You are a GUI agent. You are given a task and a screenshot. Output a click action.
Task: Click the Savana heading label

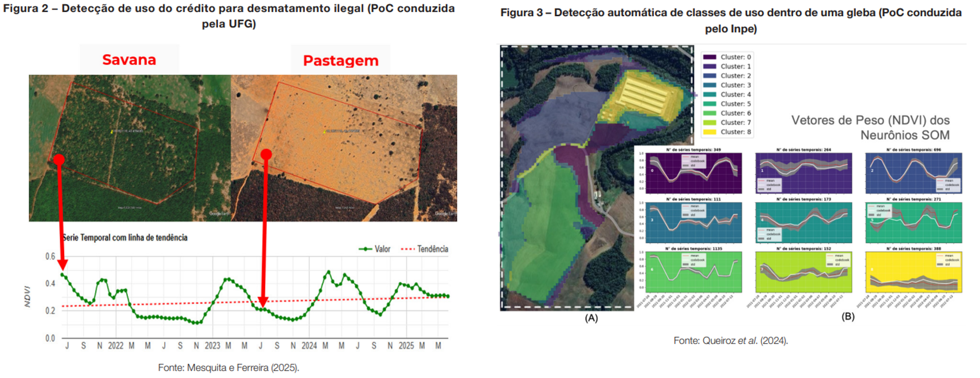pyautogui.click(x=129, y=60)
